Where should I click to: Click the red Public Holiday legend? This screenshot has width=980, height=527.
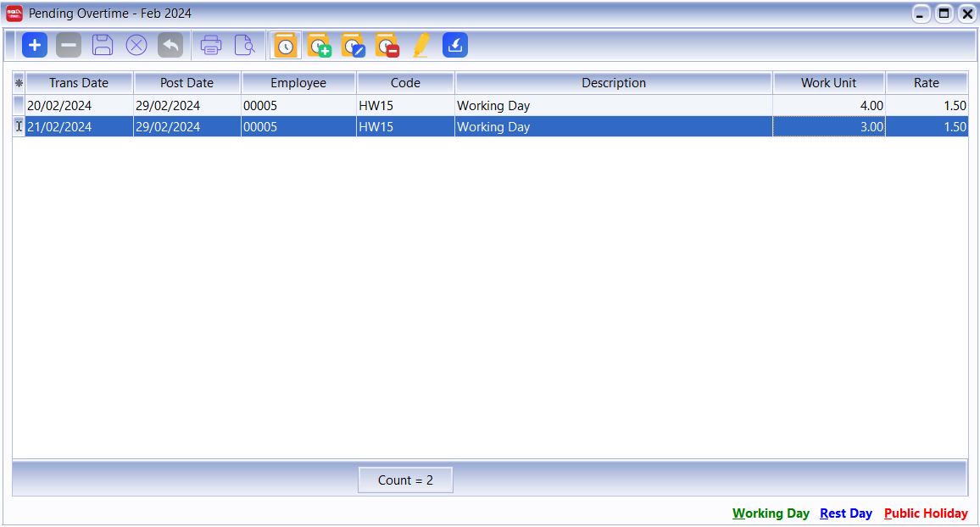pos(926,513)
